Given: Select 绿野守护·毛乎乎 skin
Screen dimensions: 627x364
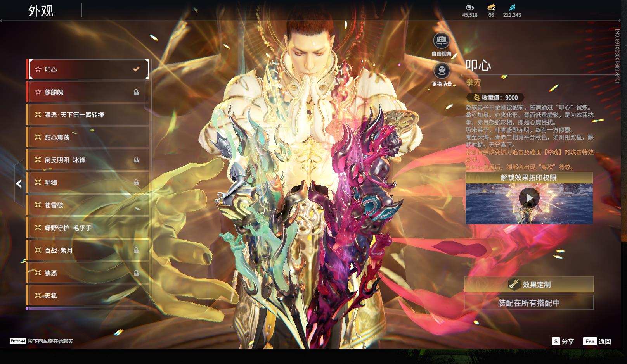Looking at the screenshot, I should [x=87, y=228].
